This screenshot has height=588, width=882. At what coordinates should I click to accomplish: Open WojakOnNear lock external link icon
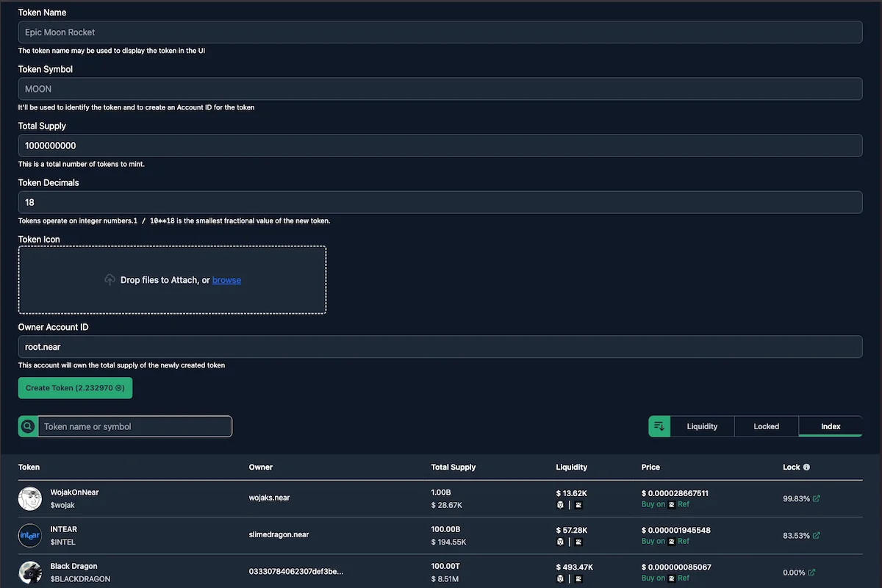[x=817, y=498]
